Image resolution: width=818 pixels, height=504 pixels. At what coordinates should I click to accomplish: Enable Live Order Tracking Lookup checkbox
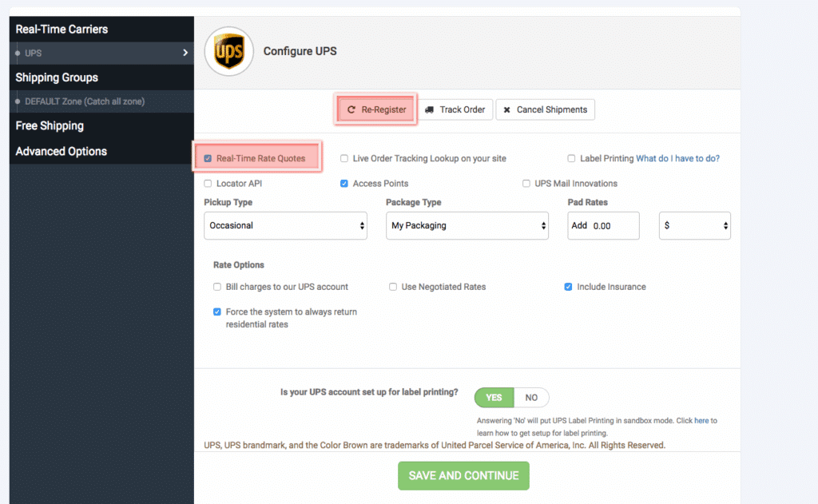point(344,158)
